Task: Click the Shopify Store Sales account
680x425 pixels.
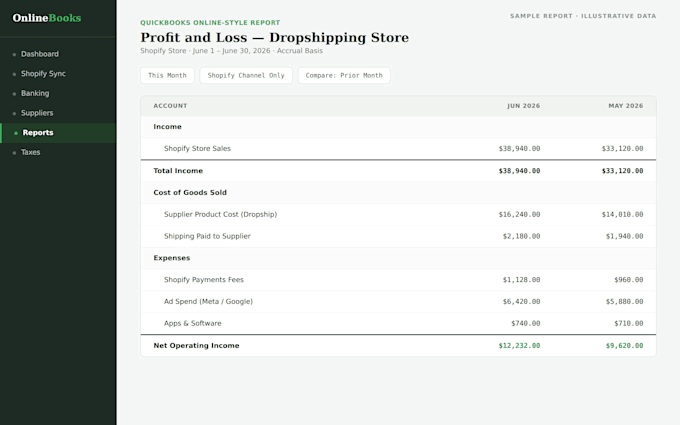Action: [197, 148]
